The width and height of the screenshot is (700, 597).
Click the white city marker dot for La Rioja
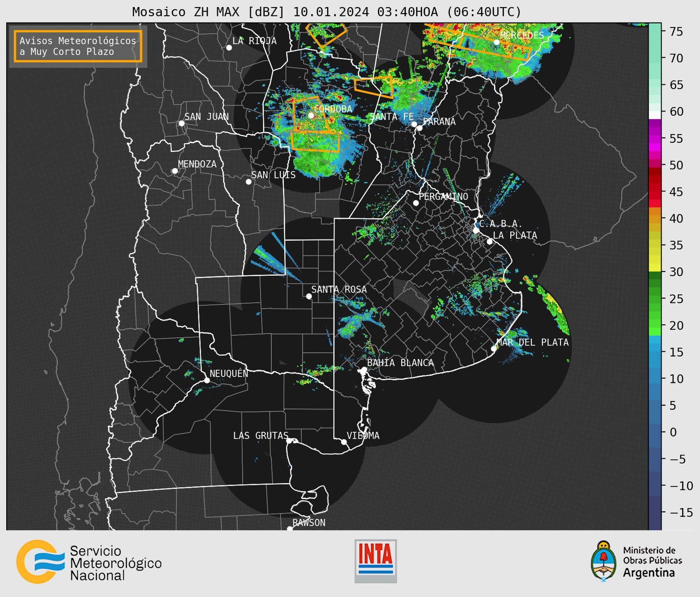pyautogui.click(x=229, y=48)
